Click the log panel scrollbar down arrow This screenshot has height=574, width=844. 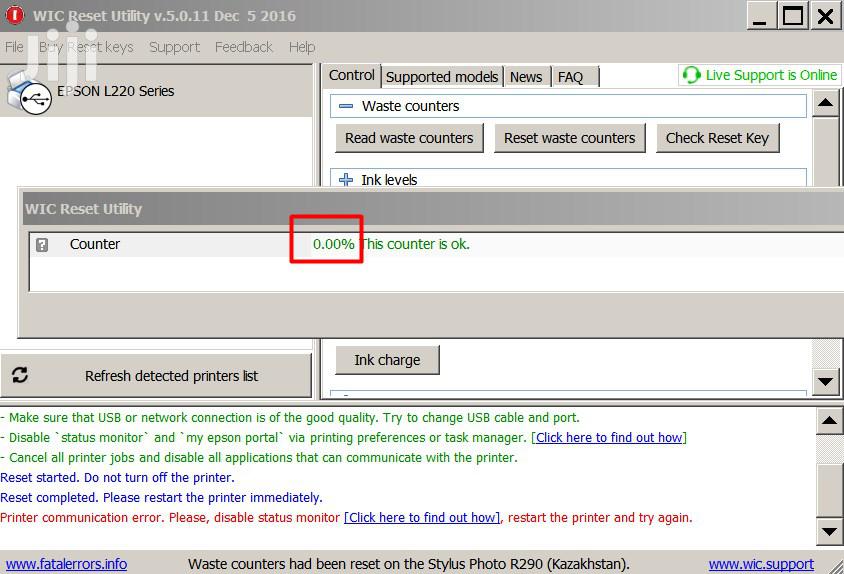click(829, 531)
